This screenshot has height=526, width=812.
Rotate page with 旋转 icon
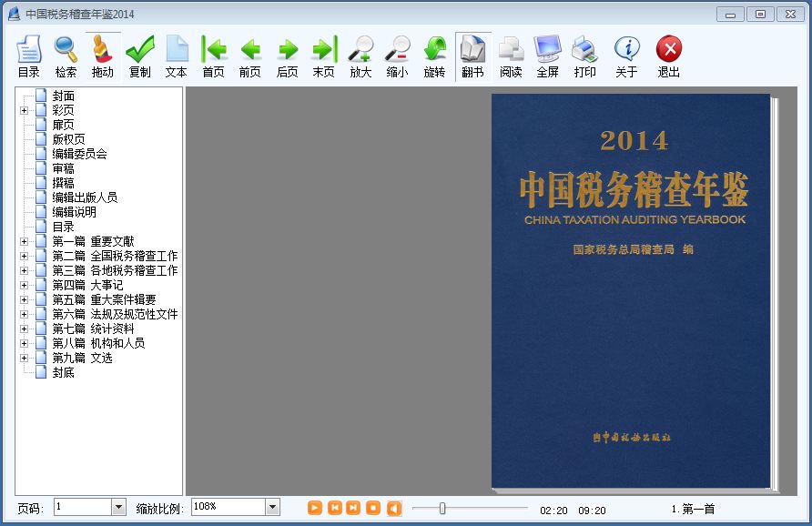tap(434, 56)
